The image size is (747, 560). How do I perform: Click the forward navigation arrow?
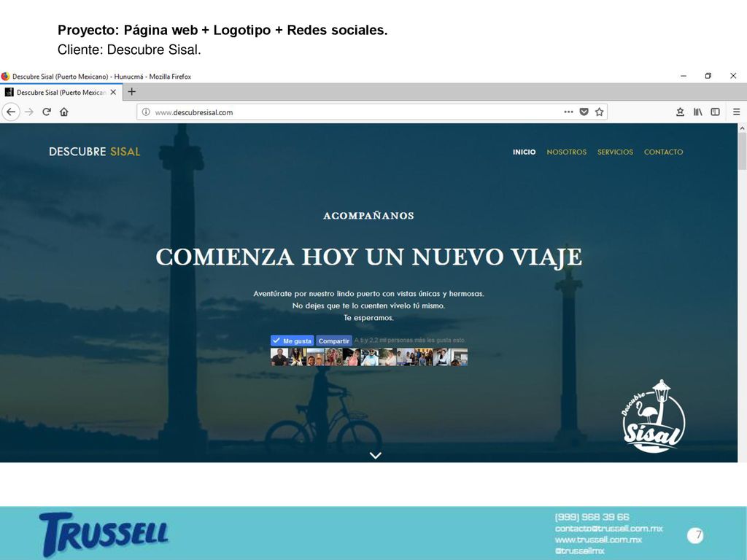pos(29,112)
